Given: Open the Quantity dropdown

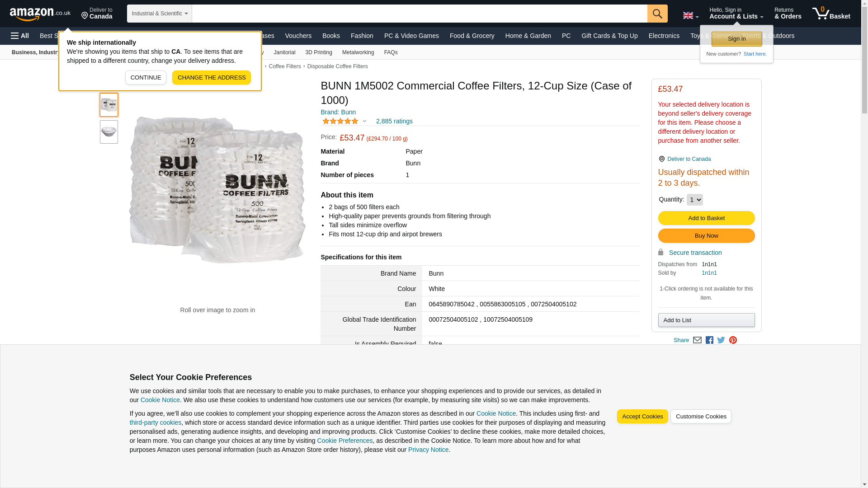Looking at the screenshot, I should coord(694,200).
